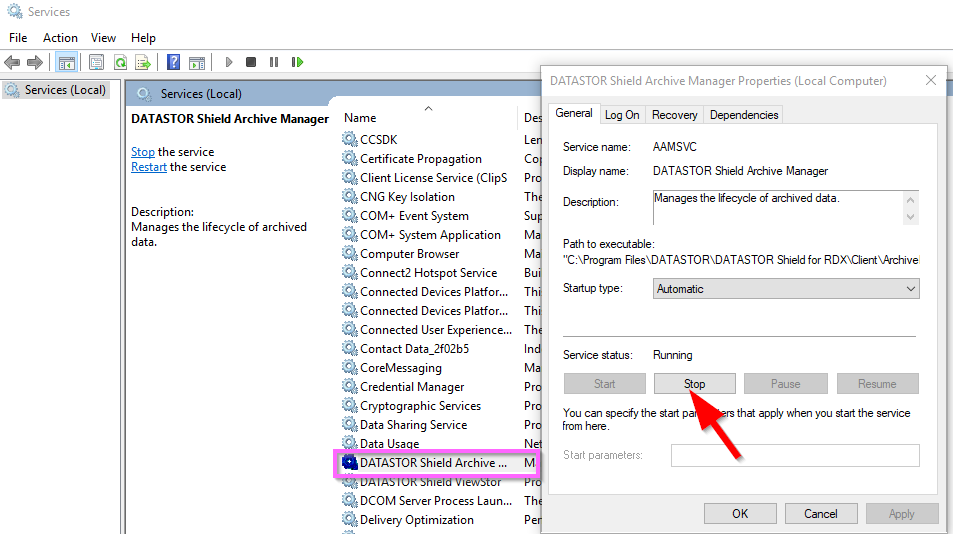Switch to the Recovery tab
This screenshot has width=953, height=534.
pos(675,115)
